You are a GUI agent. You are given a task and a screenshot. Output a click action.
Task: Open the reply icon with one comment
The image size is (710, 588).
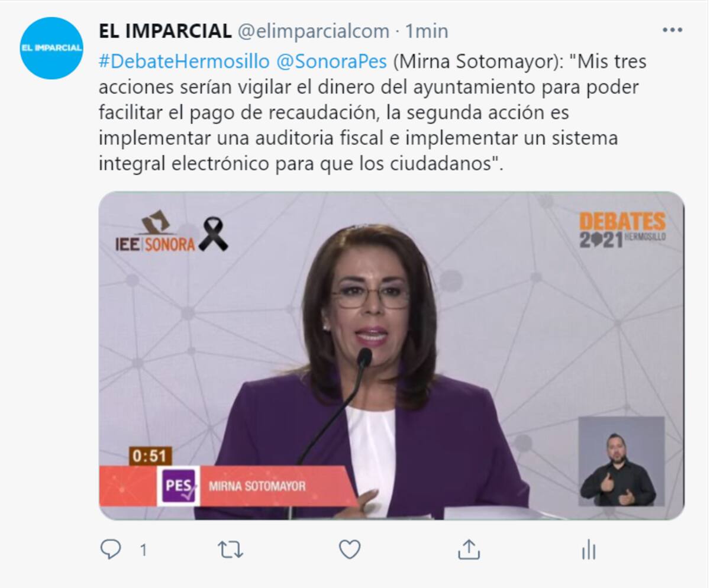(x=111, y=550)
